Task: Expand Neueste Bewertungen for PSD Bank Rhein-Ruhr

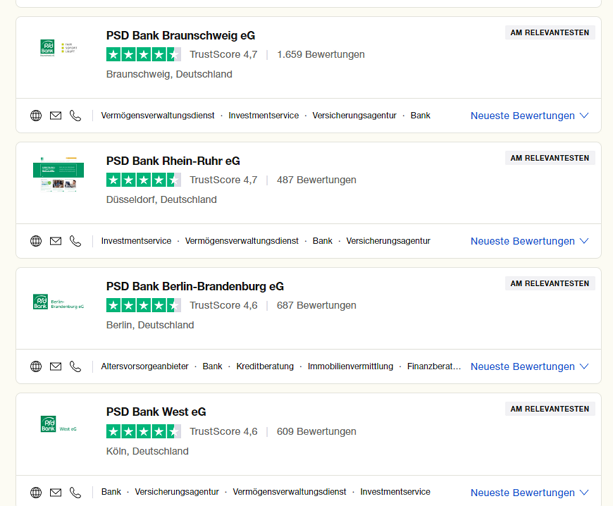Action: tap(529, 241)
